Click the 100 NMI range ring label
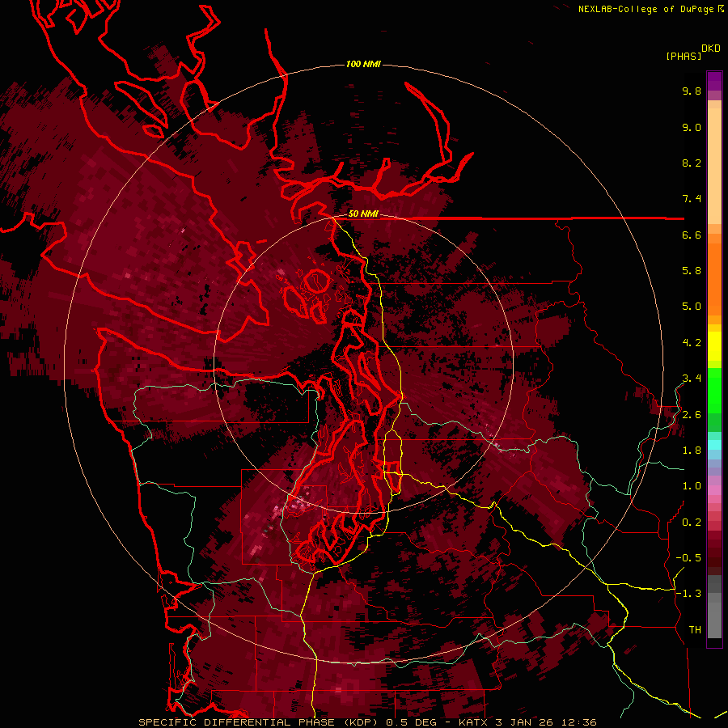Viewport: 728px width, 728px height. pyautogui.click(x=363, y=64)
